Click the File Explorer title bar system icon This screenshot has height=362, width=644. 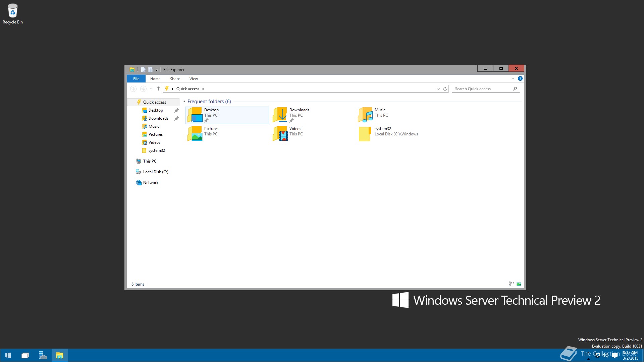tap(132, 70)
